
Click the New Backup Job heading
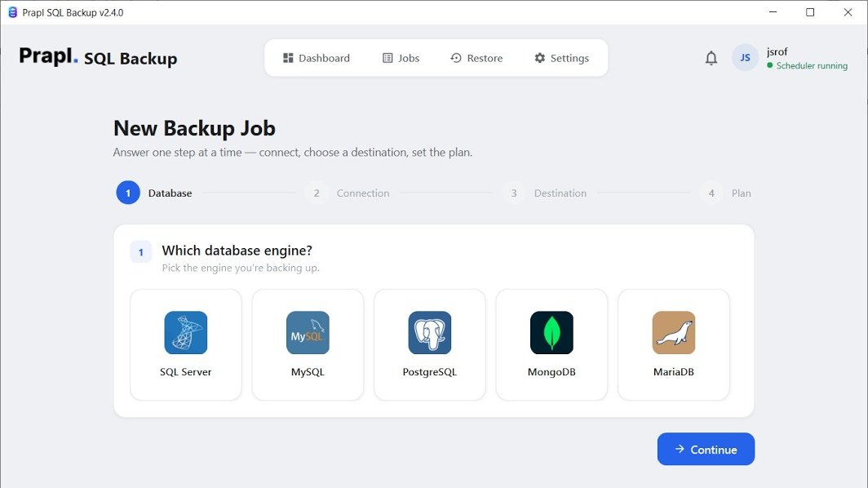(x=194, y=128)
